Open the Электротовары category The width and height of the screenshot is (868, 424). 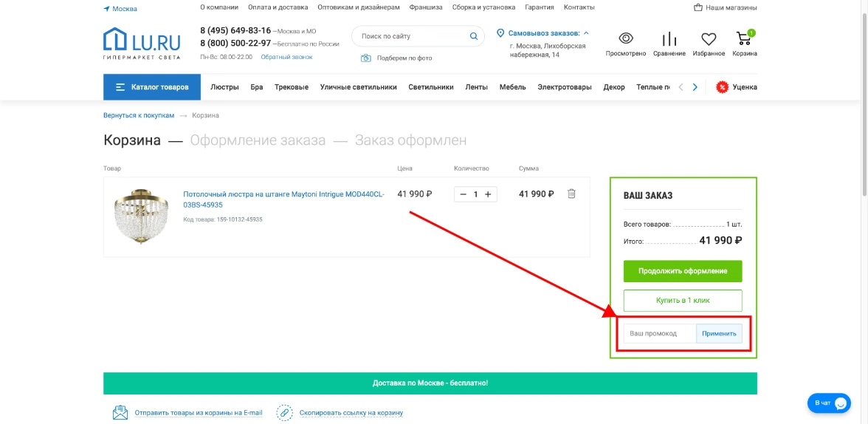tap(564, 87)
